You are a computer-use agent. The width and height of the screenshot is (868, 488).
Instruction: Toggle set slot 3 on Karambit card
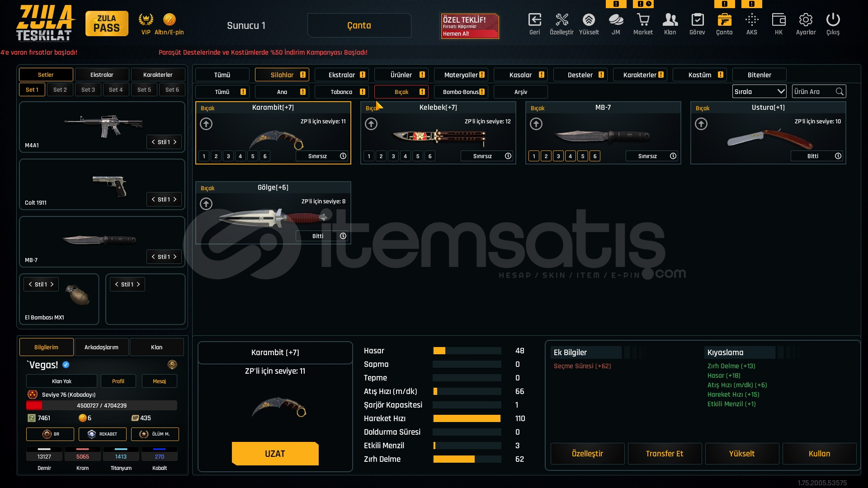[x=228, y=156]
